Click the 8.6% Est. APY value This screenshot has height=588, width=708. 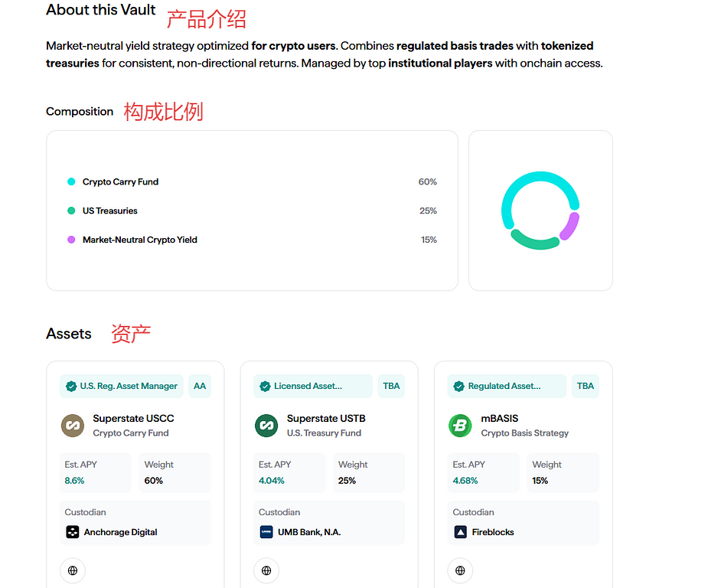click(74, 481)
